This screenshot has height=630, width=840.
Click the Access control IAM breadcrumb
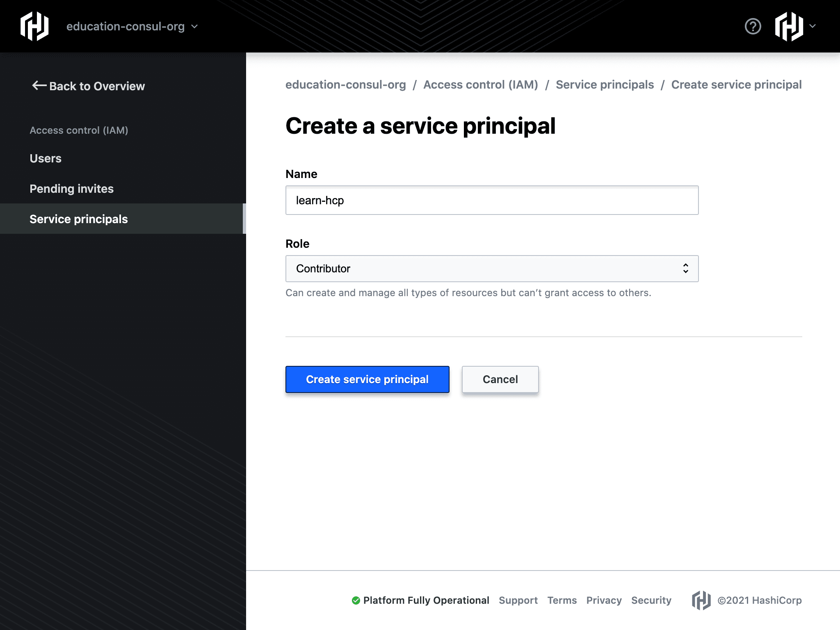coord(481,84)
